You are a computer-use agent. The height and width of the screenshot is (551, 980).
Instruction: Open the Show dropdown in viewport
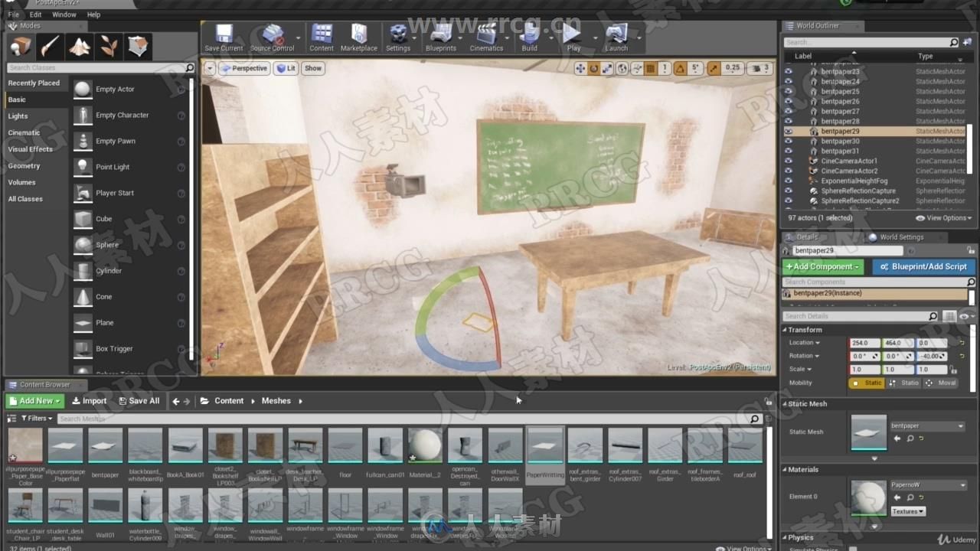pos(313,68)
